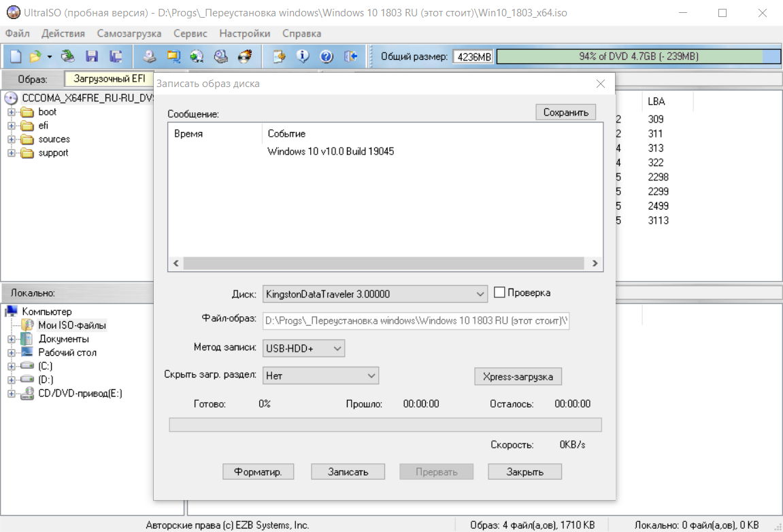Open the Справка menu
The width and height of the screenshot is (783, 532).
301,33
